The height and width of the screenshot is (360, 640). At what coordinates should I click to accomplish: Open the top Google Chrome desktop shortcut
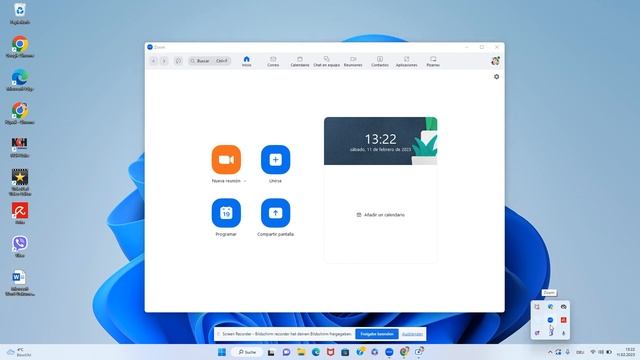point(20,47)
